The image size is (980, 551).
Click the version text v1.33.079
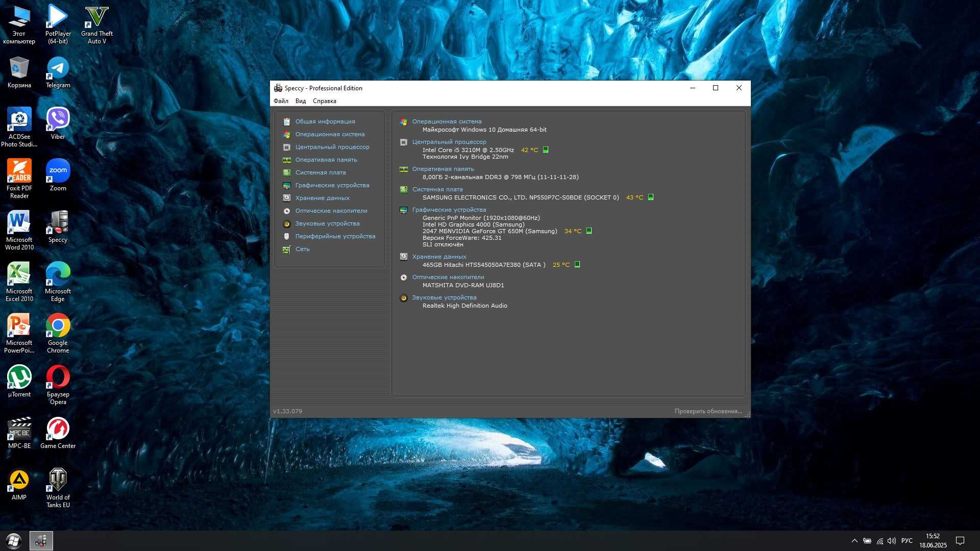[x=287, y=411]
